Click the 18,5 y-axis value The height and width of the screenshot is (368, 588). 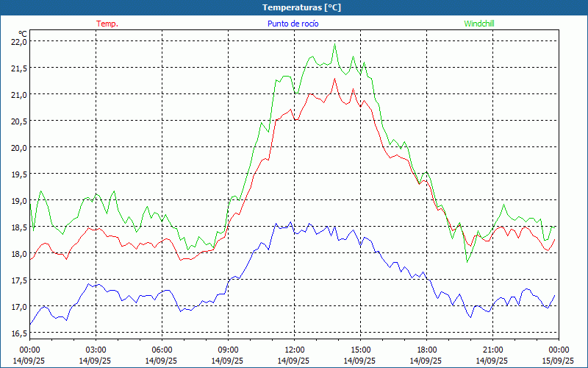pos(18,227)
